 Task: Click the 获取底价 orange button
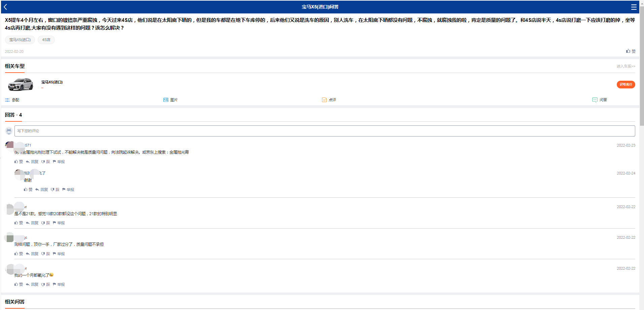626,84
